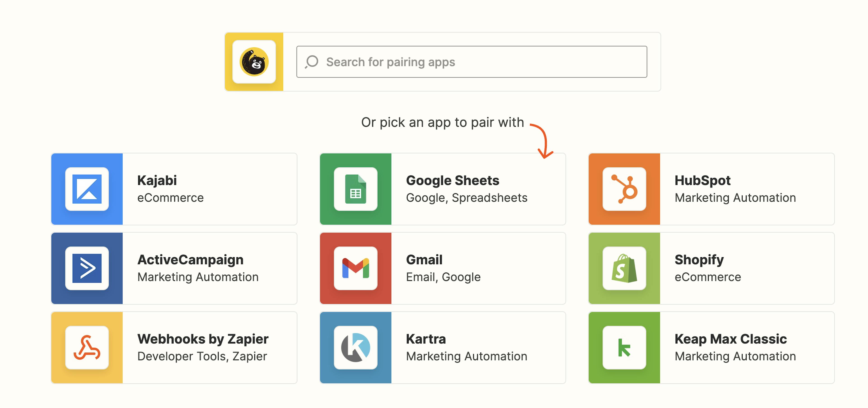The image size is (868, 408).
Task: Click the bear app logo icon
Action: tap(254, 62)
